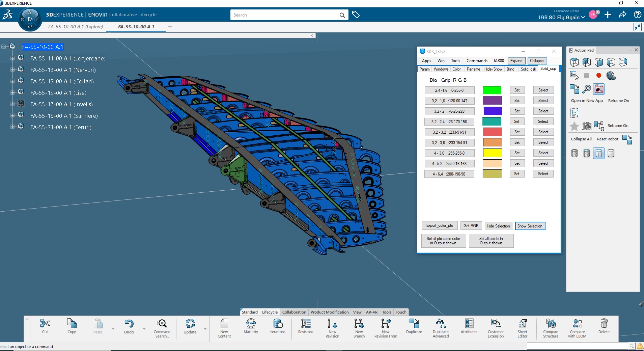Toggle the Collapse button in 3DX_TSTv2

click(536, 61)
